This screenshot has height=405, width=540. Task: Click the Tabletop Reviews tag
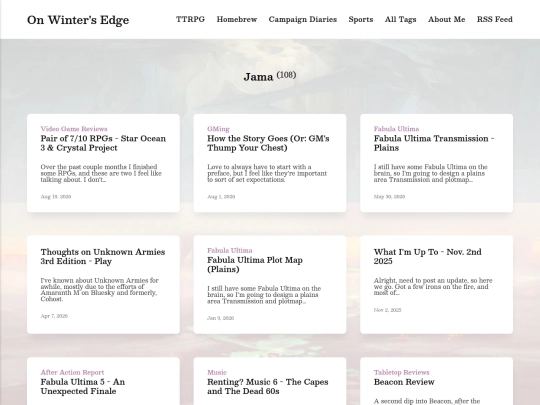coord(402,372)
